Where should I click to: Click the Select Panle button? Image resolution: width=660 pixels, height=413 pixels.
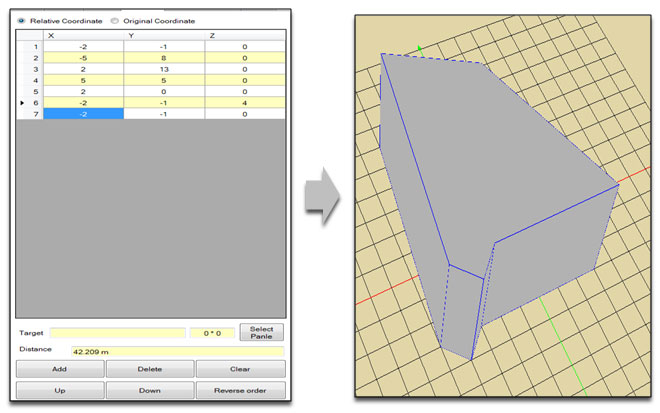[x=261, y=332]
